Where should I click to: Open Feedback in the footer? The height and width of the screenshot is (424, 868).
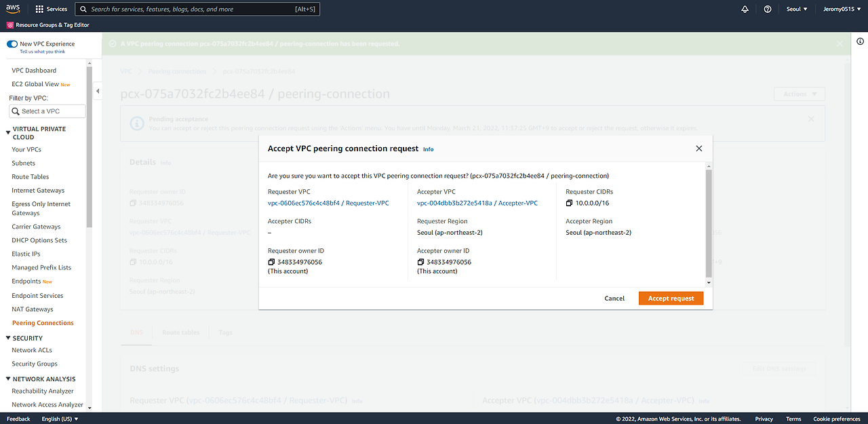18,419
